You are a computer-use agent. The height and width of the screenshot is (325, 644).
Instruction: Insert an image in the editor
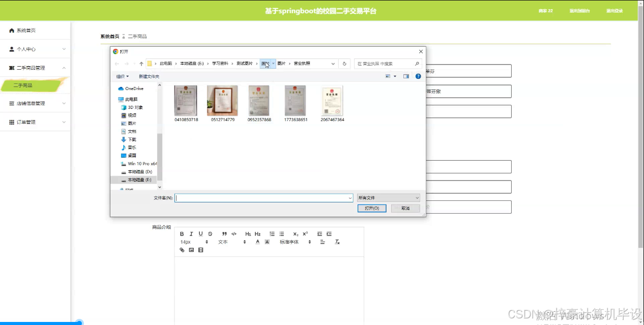(191, 250)
